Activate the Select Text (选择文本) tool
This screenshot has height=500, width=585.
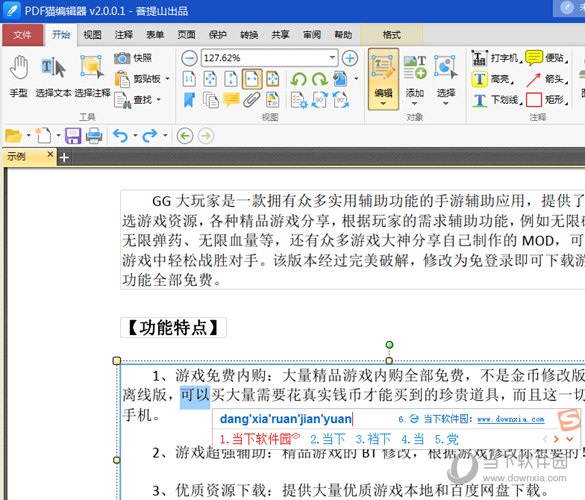point(53,76)
